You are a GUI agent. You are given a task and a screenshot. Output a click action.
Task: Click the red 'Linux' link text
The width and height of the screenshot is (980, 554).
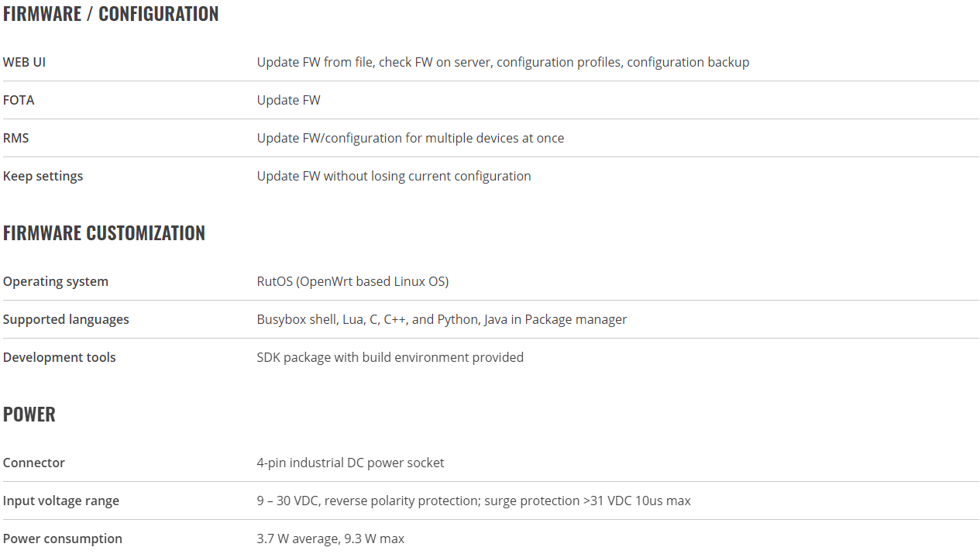[409, 281]
